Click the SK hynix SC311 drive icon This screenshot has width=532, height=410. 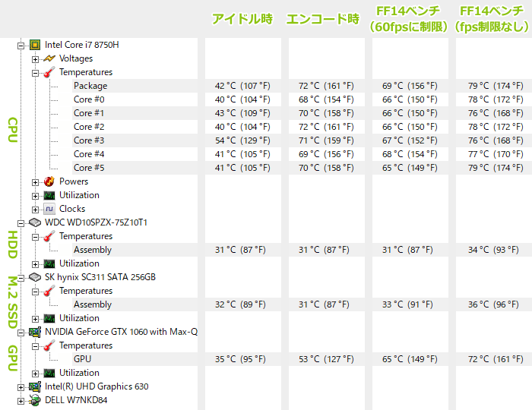click(35, 277)
